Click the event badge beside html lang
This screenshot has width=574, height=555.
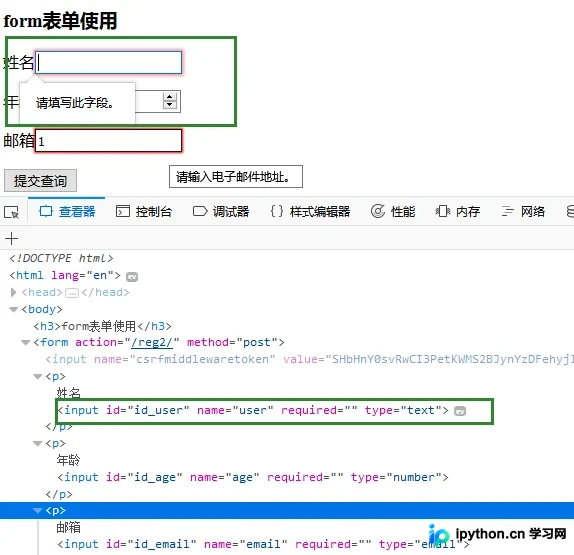(132, 277)
